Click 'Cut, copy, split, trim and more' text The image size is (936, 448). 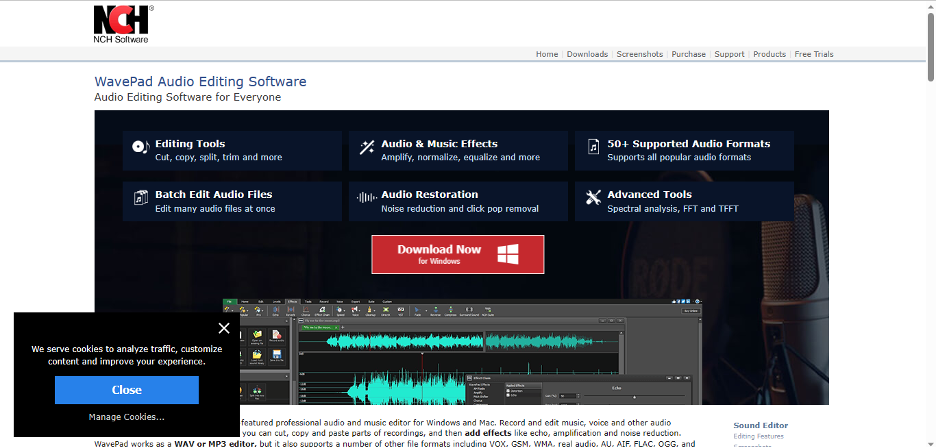(218, 158)
